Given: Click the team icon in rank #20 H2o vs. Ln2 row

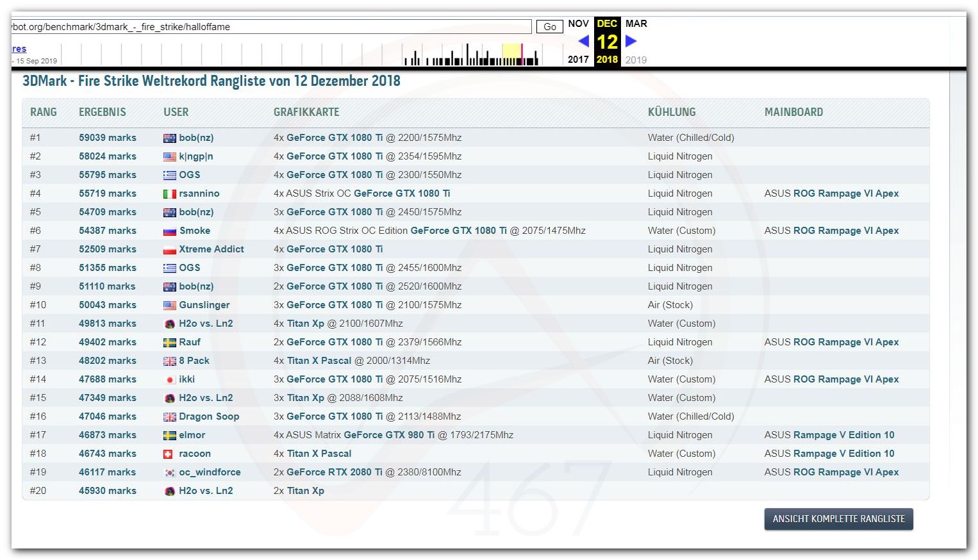Looking at the screenshot, I should coord(170,491).
